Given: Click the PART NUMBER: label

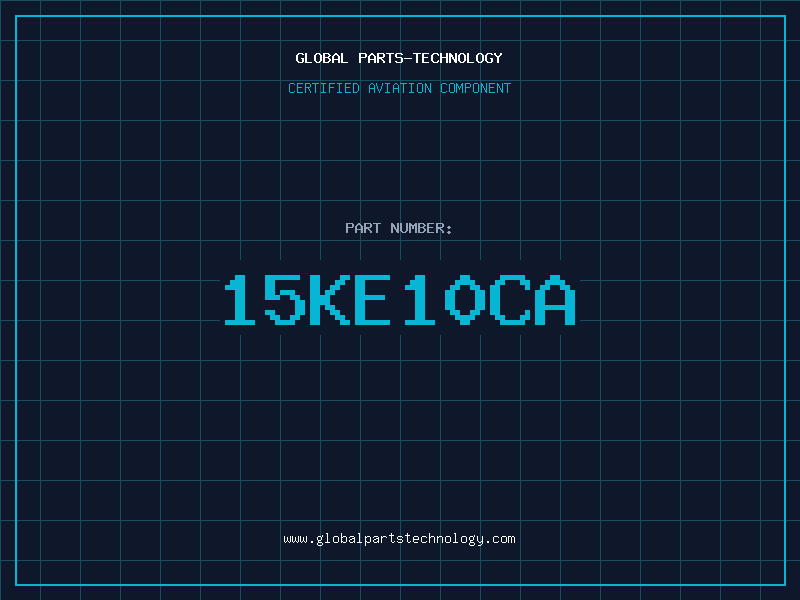Looking at the screenshot, I should click(399, 228).
